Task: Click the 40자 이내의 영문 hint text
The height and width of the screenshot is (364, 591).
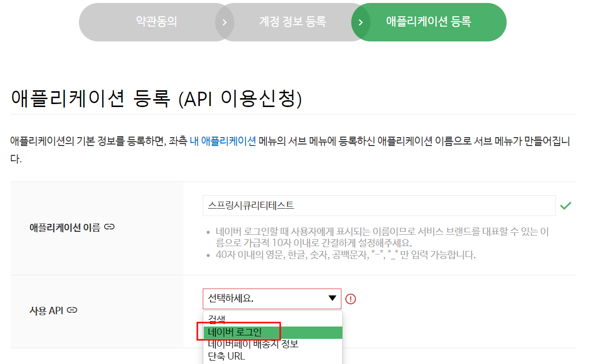Action: [345, 255]
